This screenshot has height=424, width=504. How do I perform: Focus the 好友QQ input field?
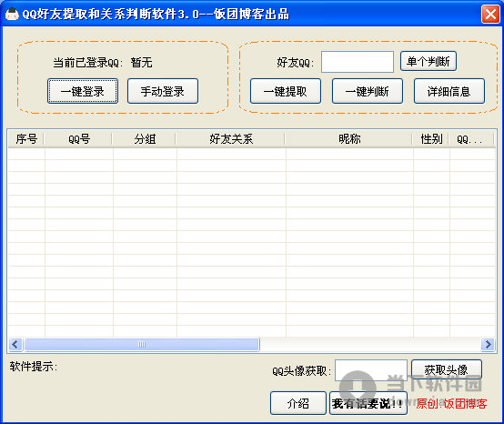(358, 62)
